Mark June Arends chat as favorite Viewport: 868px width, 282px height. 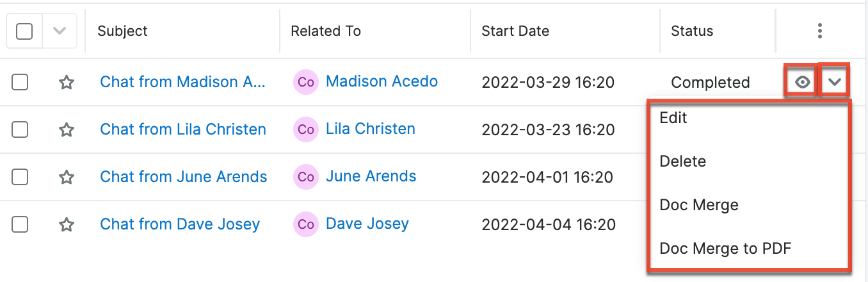coord(67,177)
